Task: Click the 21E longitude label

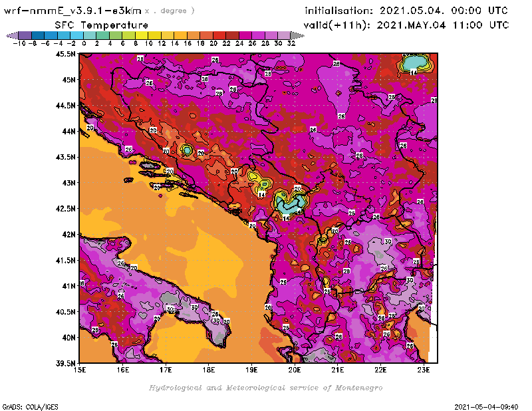Action: [338, 370]
